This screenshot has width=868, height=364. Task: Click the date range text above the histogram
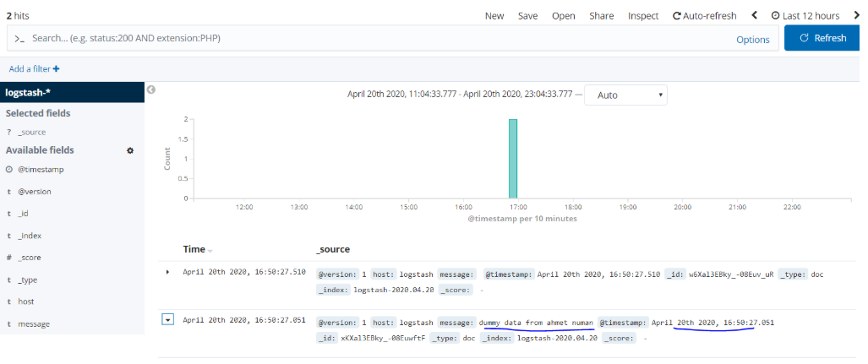point(460,94)
